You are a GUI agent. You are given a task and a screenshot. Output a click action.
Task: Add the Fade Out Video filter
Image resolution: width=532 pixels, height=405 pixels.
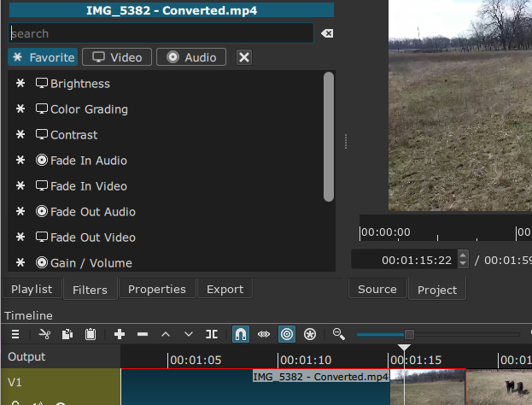click(x=166, y=238)
